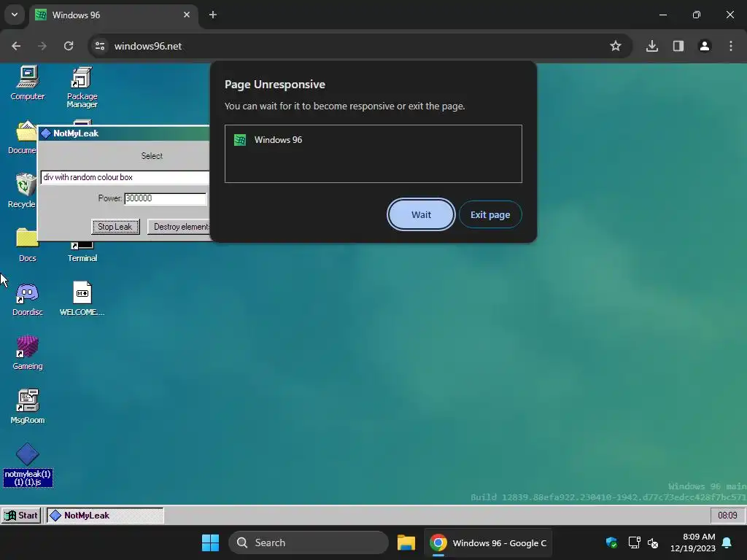Viewport: 747px width, 560px height.
Task: Click Stop Leak in NotMyLeak window
Action: (115, 227)
